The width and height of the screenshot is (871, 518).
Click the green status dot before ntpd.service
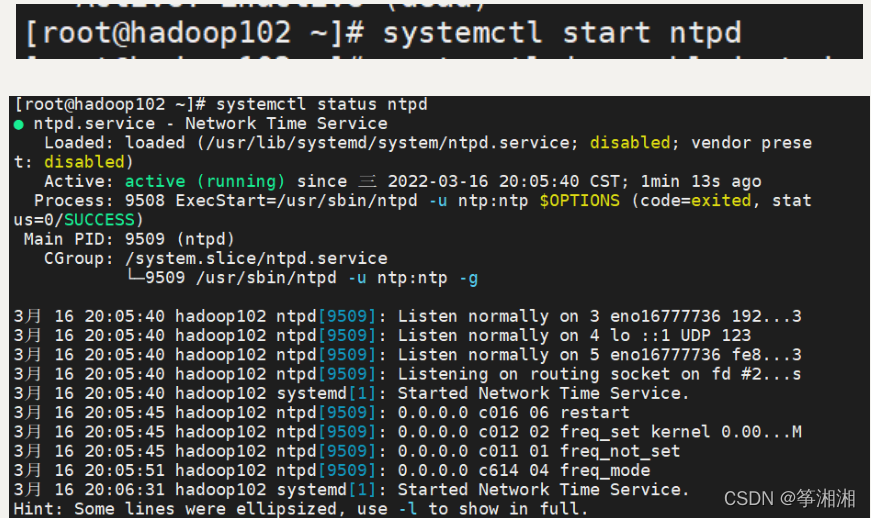[18, 124]
